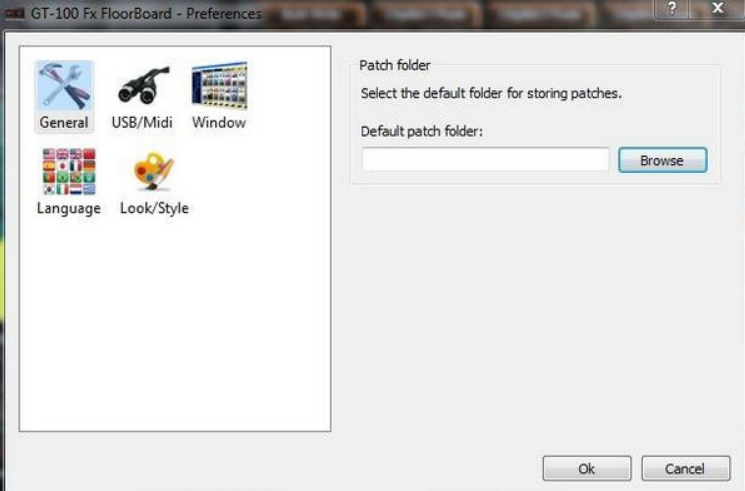Image resolution: width=745 pixels, height=491 pixels.
Task: Click the question mark help icon
Action: click(672, 9)
